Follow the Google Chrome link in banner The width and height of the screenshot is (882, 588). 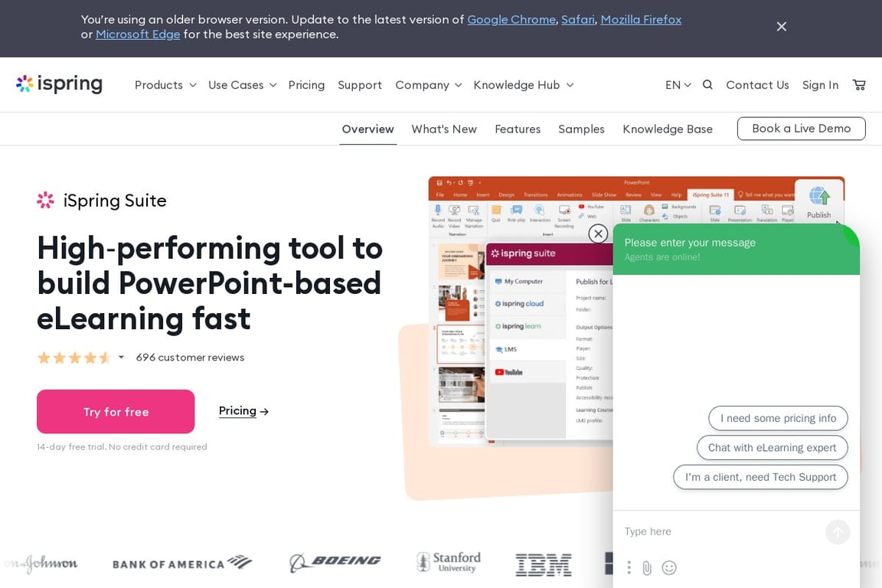tap(511, 19)
